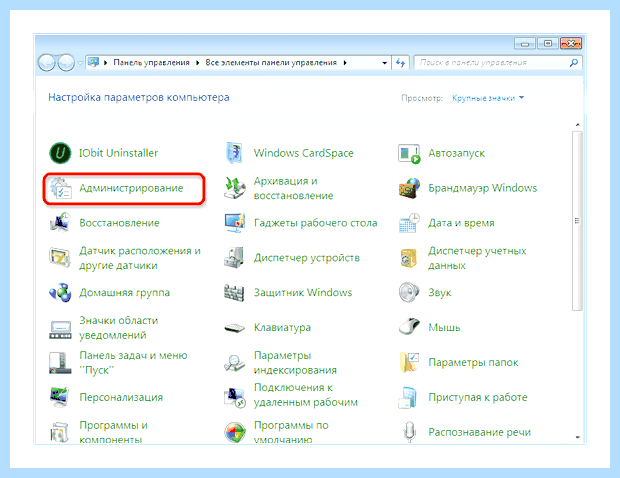Click the Панель управления breadcrumb
Screen dimensions: 620x478
pyautogui.click(x=151, y=62)
